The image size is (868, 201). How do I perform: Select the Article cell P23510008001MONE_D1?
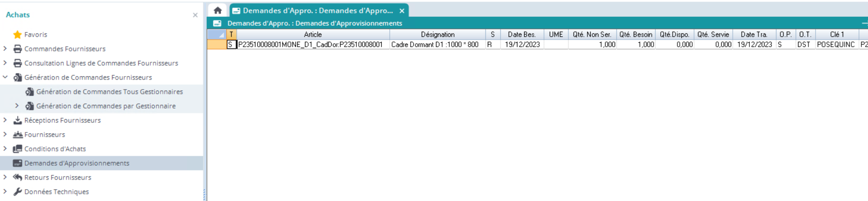pyautogui.click(x=311, y=44)
